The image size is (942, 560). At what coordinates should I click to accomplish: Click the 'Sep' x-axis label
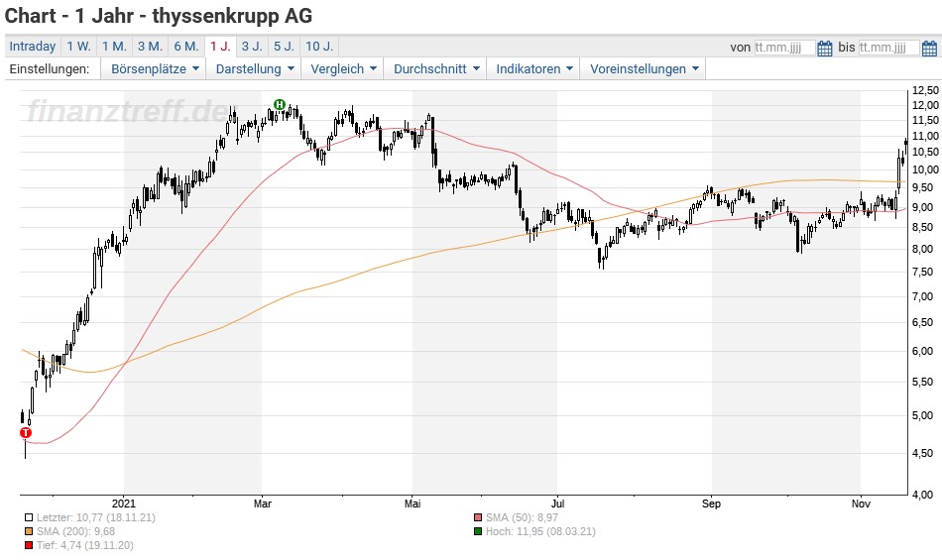point(711,504)
